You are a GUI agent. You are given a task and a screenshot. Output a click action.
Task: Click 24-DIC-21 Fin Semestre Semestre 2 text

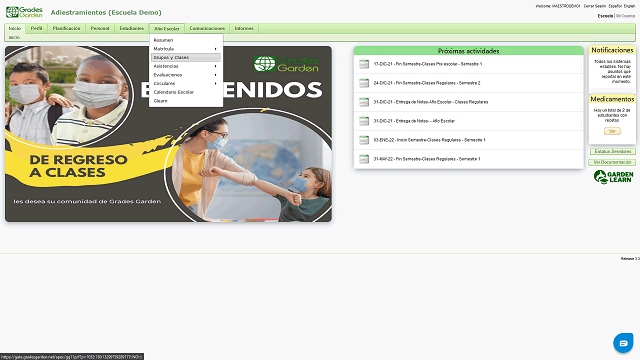[427, 83]
